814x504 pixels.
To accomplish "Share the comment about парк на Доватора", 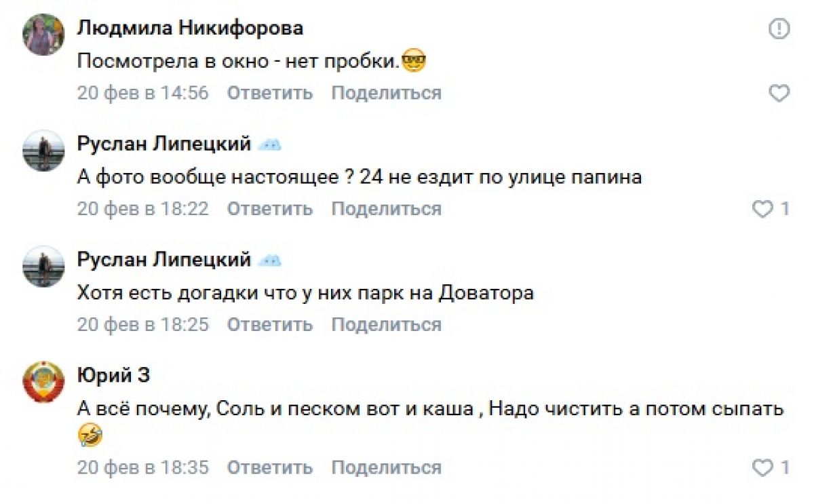I will click(386, 325).
